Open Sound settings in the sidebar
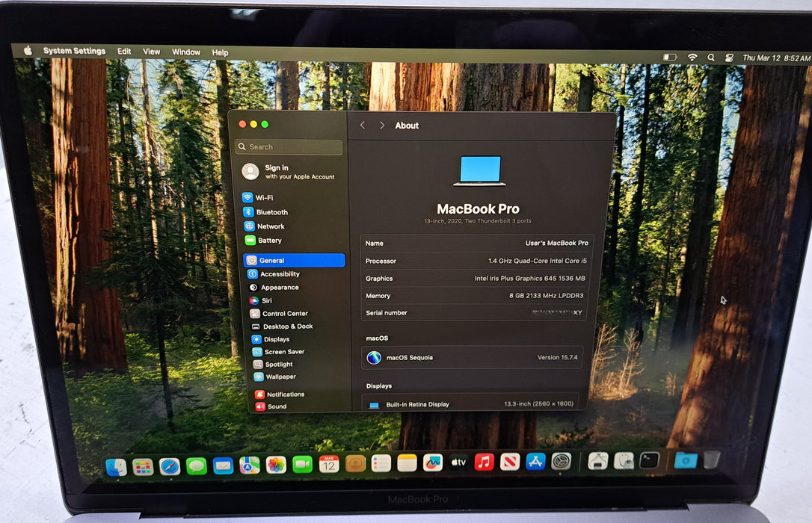The width and height of the screenshot is (812, 523). pos(271,406)
